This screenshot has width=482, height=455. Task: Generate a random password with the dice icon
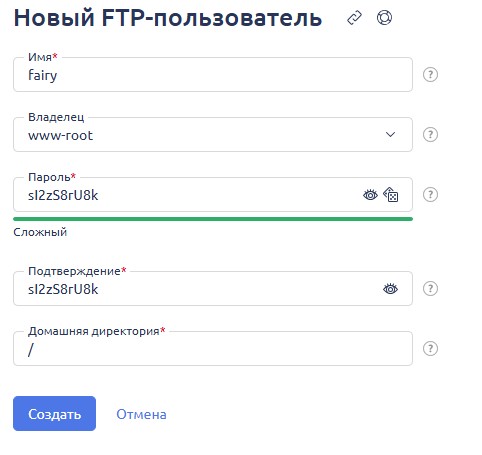(x=391, y=195)
